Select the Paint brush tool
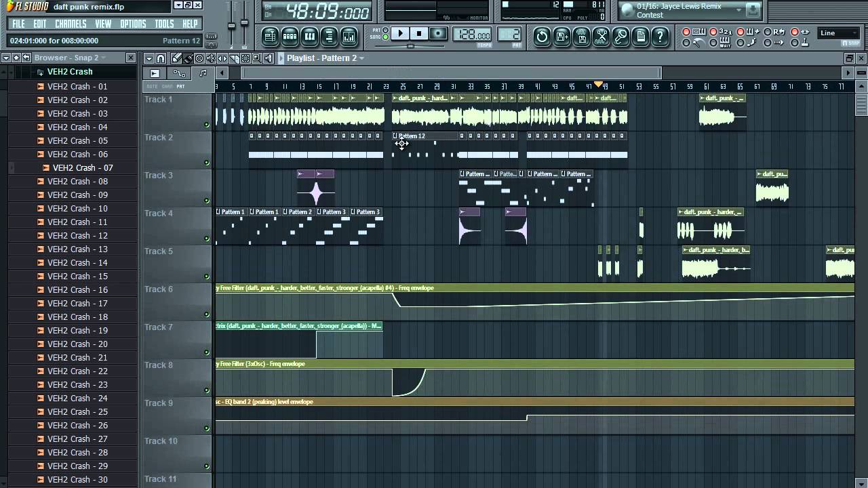 [x=188, y=58]
